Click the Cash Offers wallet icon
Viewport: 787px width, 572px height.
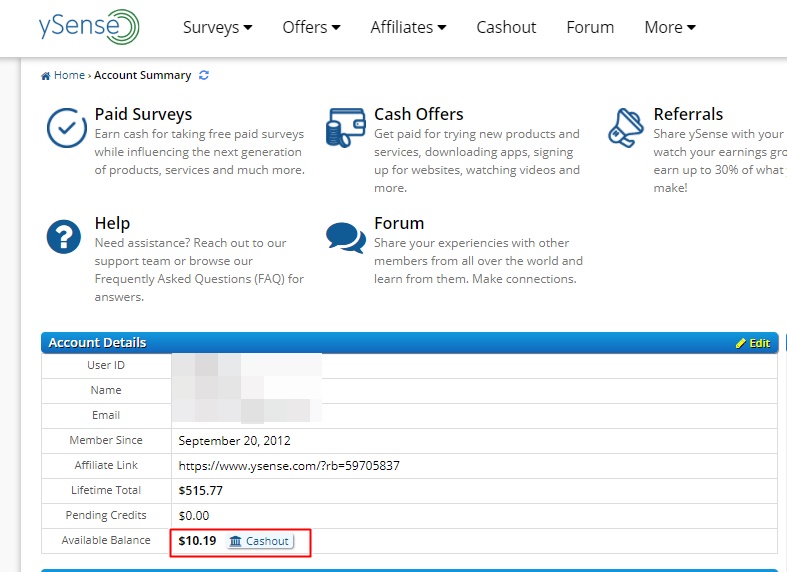(x=345, y=127)
